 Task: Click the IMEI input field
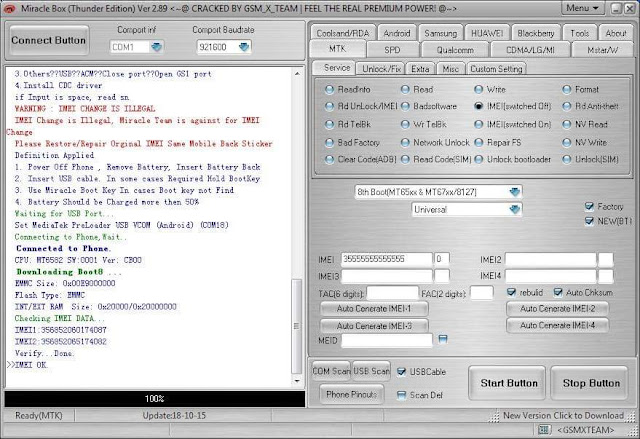[x=386, y=259]
